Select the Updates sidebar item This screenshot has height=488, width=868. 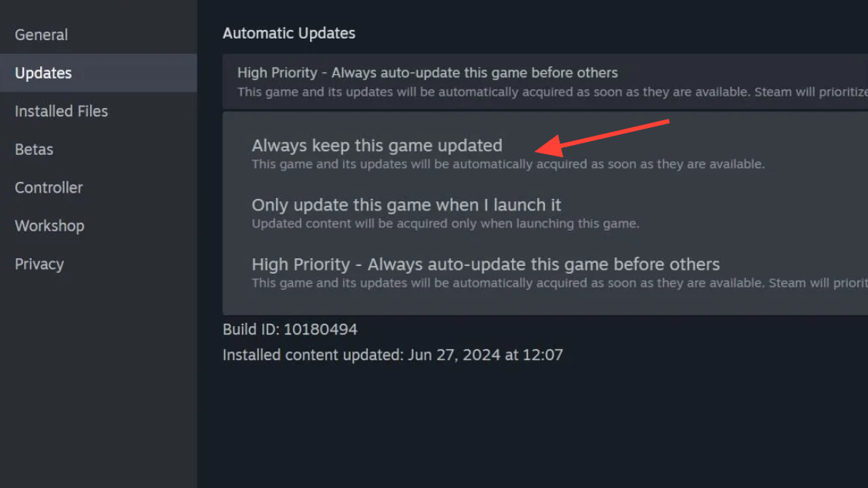99,72
